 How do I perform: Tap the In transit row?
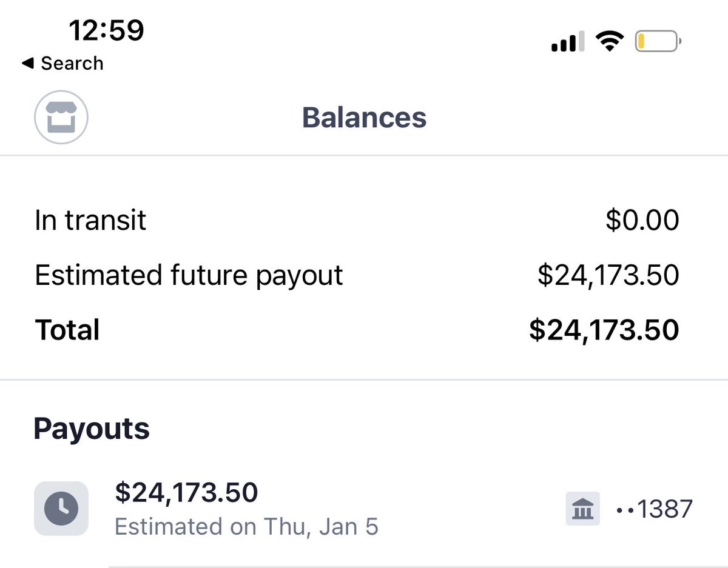tap(357, 219)
